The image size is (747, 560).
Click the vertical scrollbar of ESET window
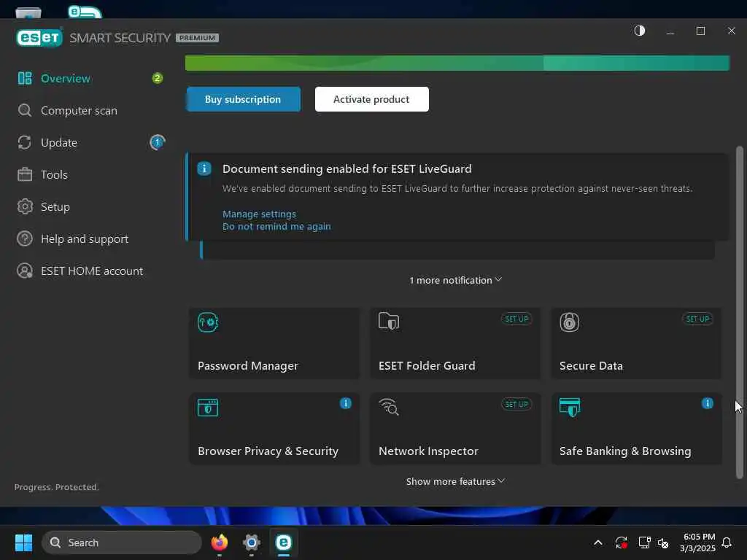click(740, 312)
